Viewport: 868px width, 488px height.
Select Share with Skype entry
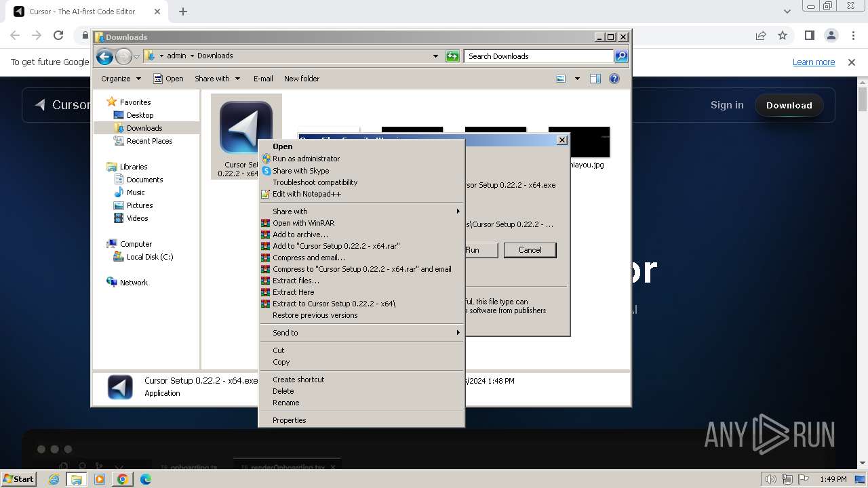point(361,171)
